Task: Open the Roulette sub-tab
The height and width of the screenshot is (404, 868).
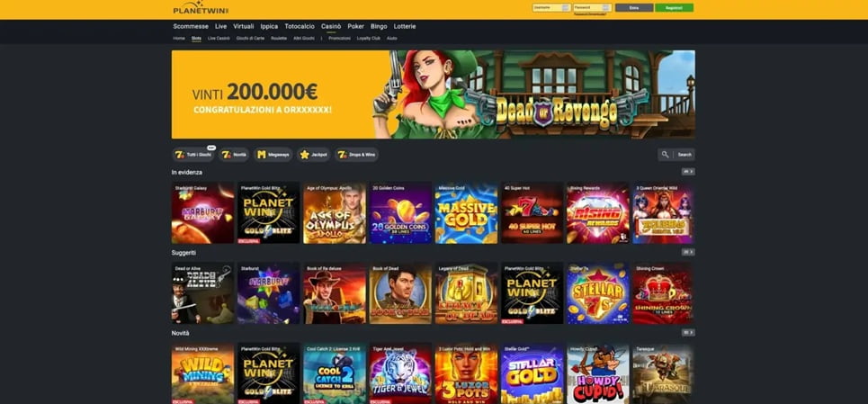Action: point(279,38)
